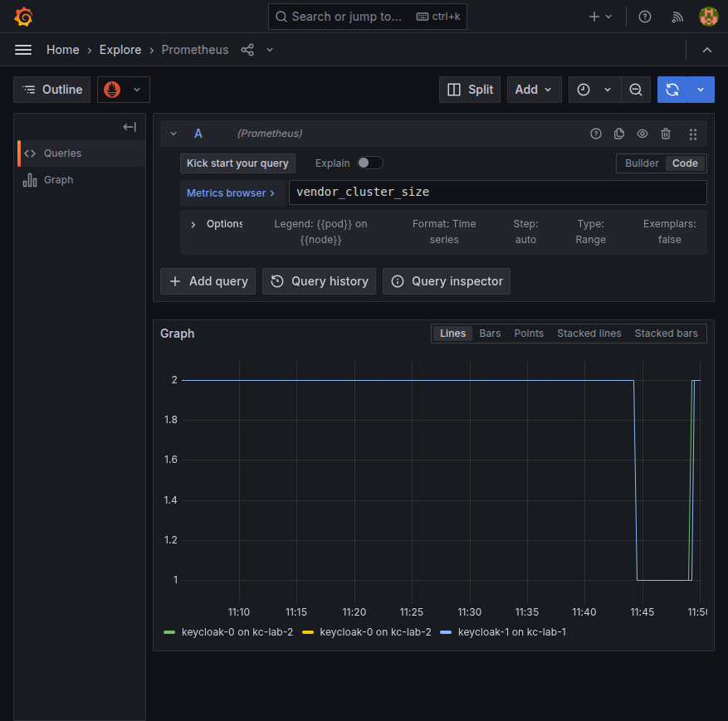The image size is (728, 721).
Task: Toggle the Outline panel button
Action: pyautogui.click(x=52, y=90)
